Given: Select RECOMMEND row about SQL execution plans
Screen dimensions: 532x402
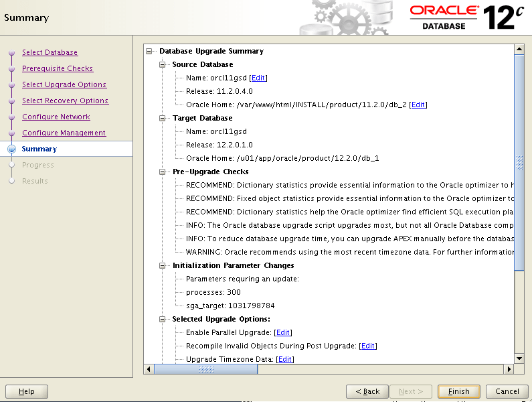Looking at the screenshot, I should click(349, 212).
